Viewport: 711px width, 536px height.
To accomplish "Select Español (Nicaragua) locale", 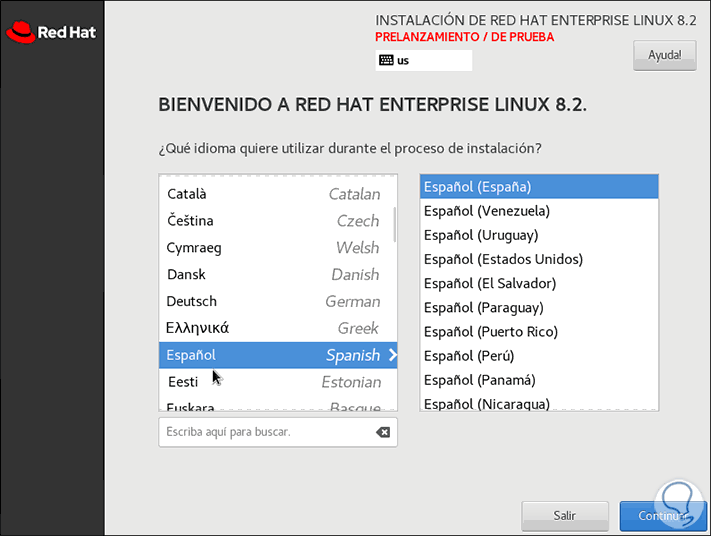I will (x=539, y=402).
